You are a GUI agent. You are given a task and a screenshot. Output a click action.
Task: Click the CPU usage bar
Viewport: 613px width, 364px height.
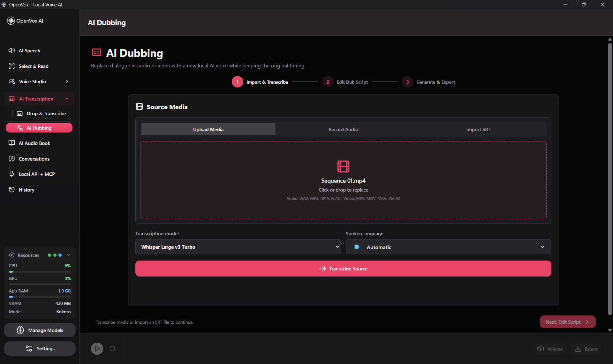pyautogui.click(x=40, y=272)
